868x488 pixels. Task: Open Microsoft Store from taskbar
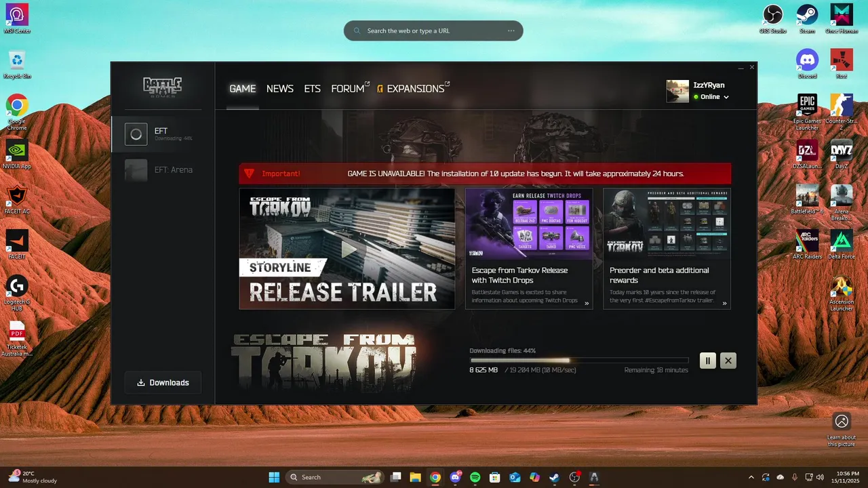tap(495, 477)
